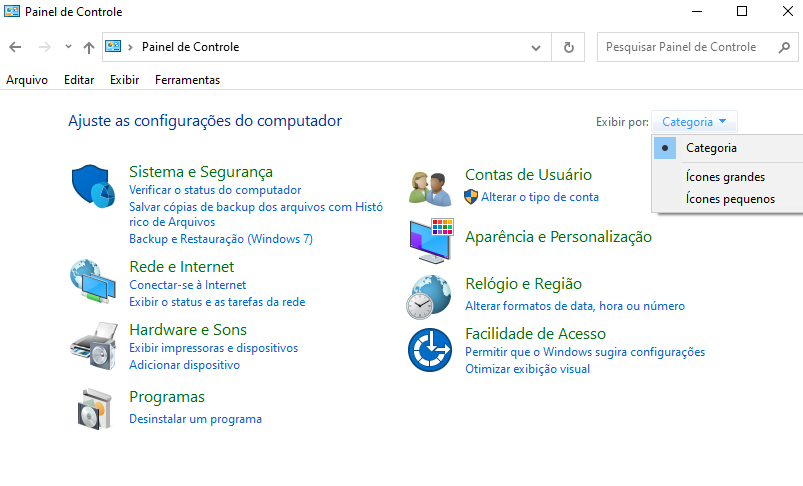Viewport: 803px width, 486px height.
Task: Open the Arquivo menu
Action: click(27, 80)
